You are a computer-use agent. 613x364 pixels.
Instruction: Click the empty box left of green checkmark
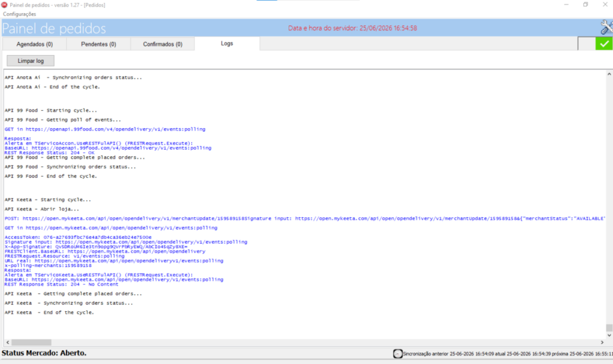pos(587,44)
